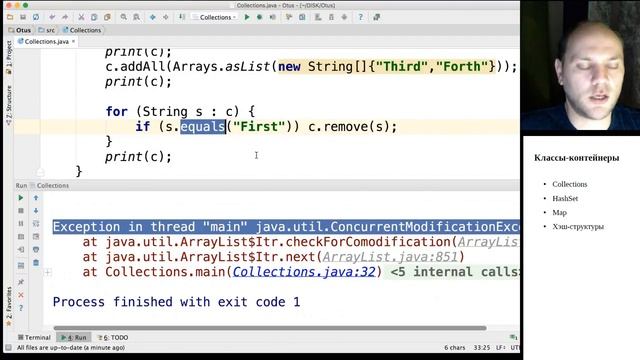The width and height of the screenshot is (640, 360).
Task: Click the Help question mark toolbar icon
Action: [360, 17]
